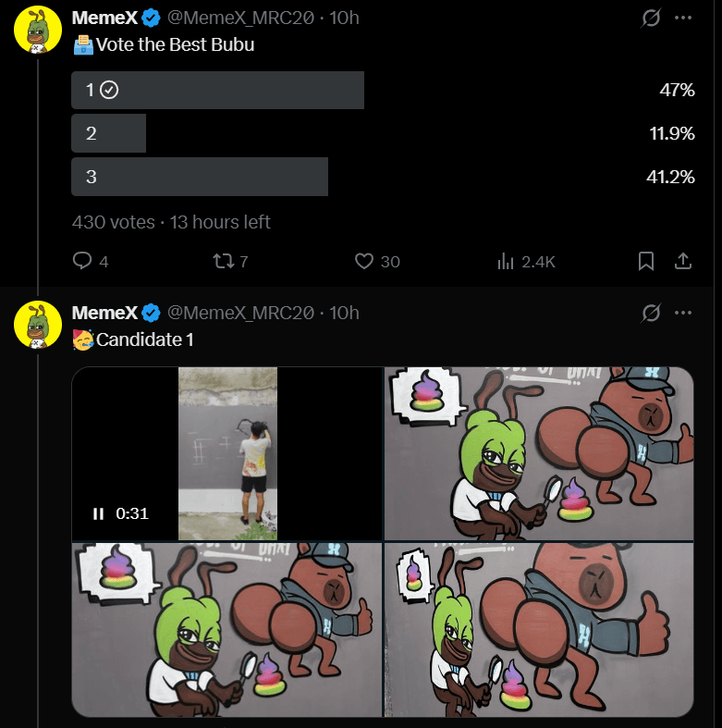Open MemeX profile name on poll post
The image size is (722, 728).
104,18
